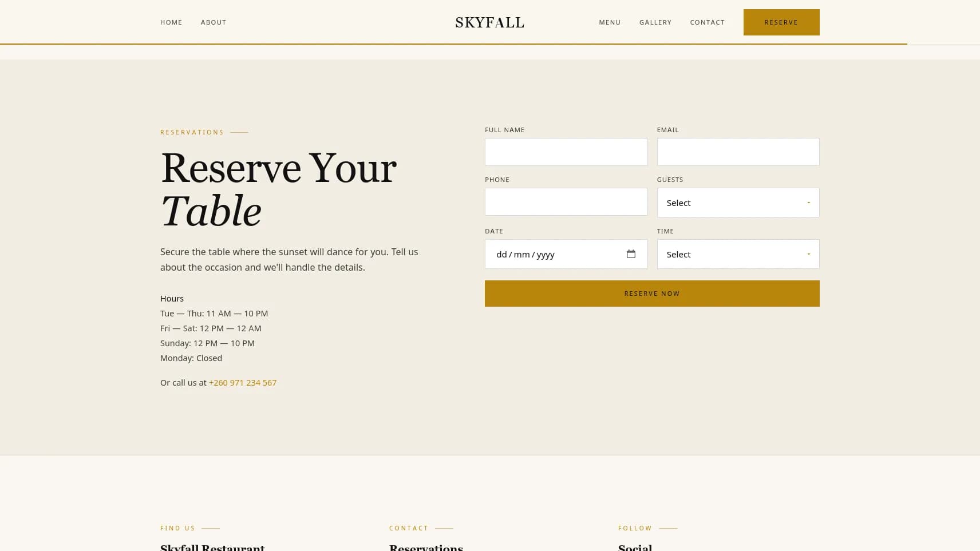Focus the Phone input field
Viewport: 980px width, 551px height.
[x=566, y=202]
